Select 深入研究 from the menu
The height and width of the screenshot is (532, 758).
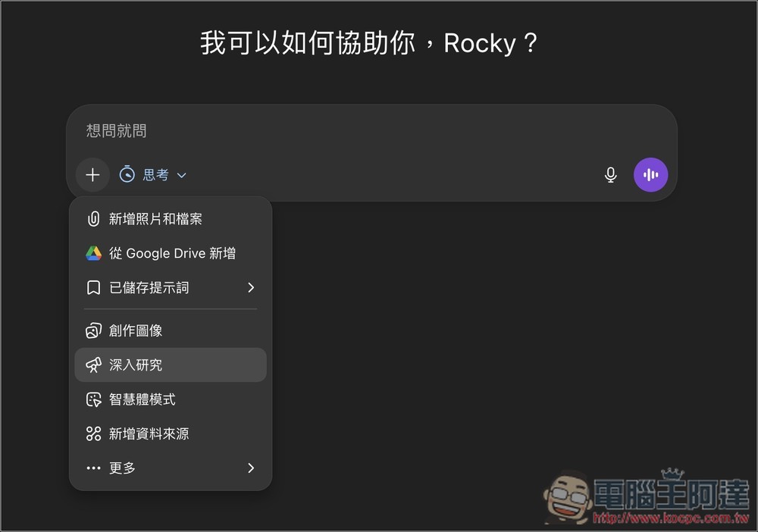pos(140,365)
